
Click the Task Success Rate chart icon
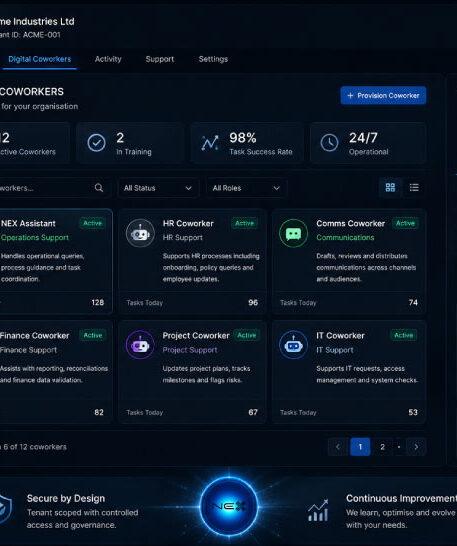tap(210, 143)
